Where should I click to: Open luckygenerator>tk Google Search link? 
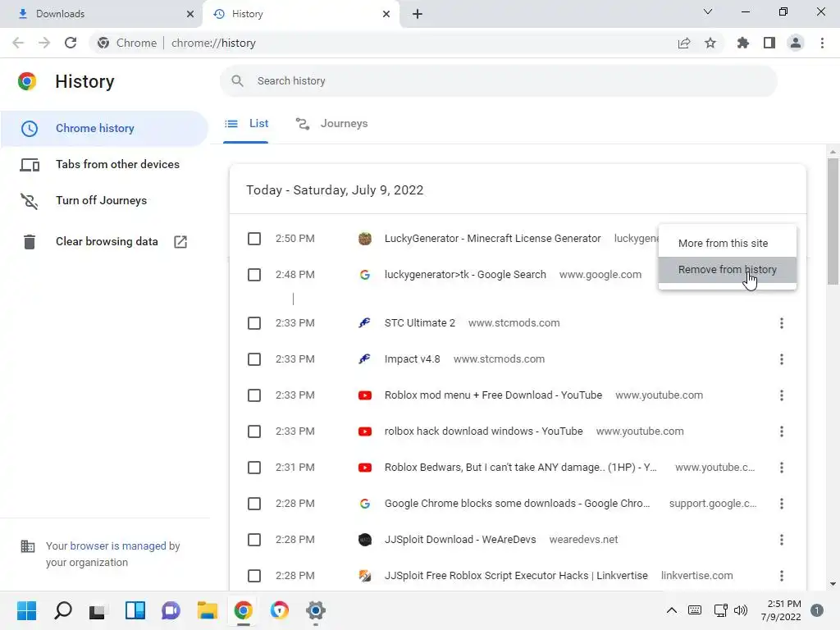(x=465, y=275)
